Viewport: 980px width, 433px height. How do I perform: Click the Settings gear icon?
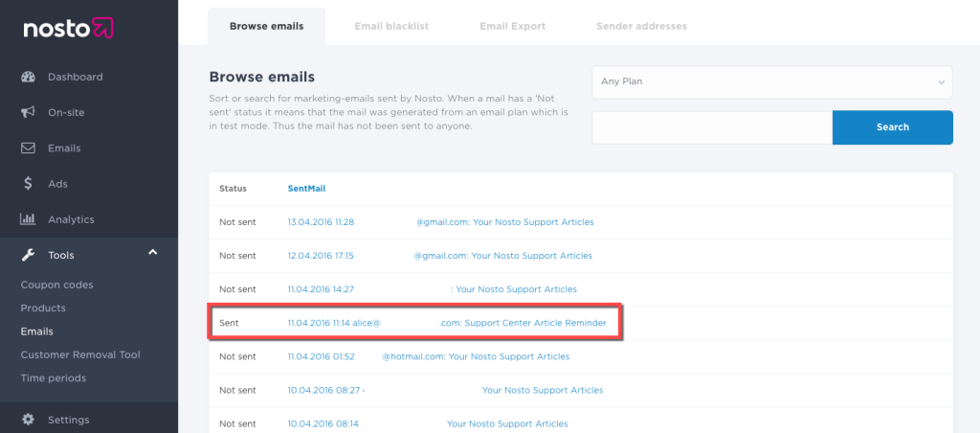pos(28,420)
